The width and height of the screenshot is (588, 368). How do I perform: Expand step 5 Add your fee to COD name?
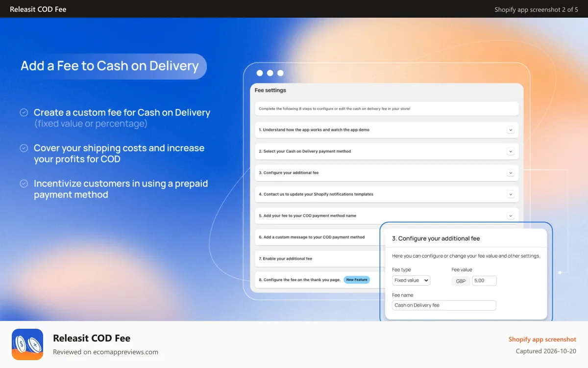[x=511, y=216]
